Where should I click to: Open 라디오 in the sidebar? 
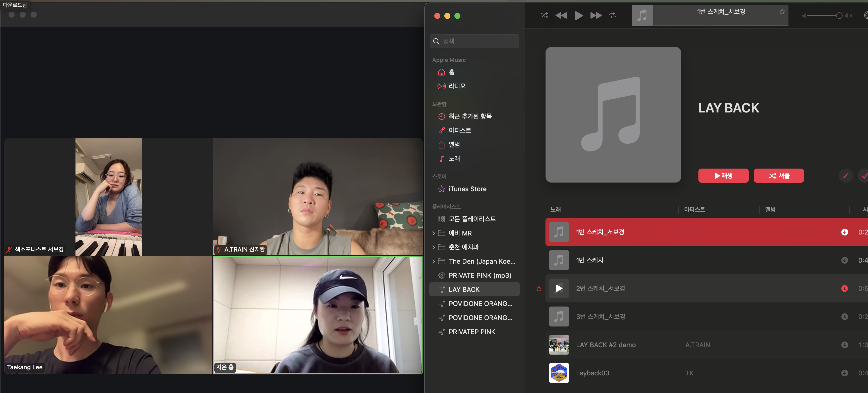[474, 86]
